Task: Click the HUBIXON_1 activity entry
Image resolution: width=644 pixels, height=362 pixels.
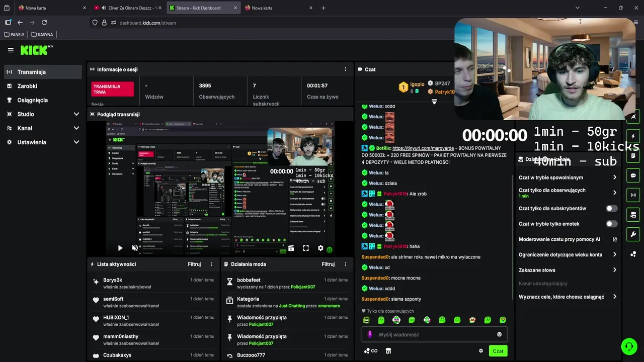Action: coord(153,321)
